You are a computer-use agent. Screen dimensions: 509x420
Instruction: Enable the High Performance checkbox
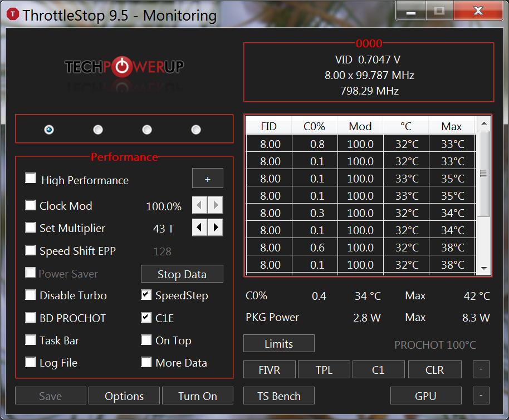(31, 178)
